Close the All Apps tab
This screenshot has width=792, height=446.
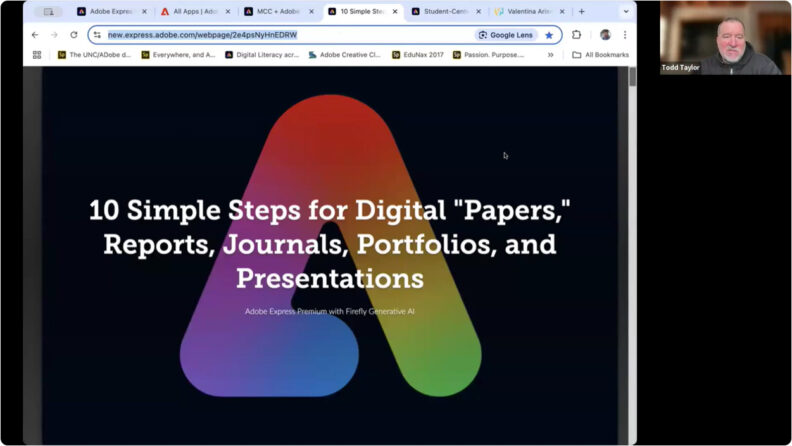pos(228,11)
